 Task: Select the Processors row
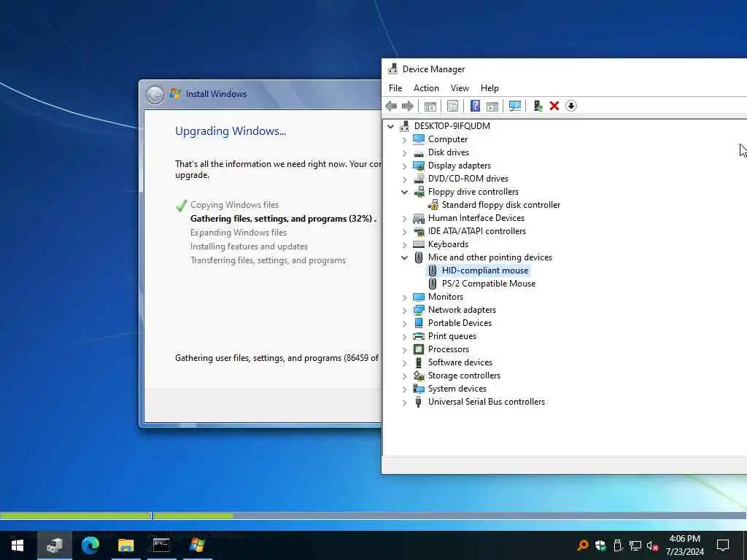point(449,349)
